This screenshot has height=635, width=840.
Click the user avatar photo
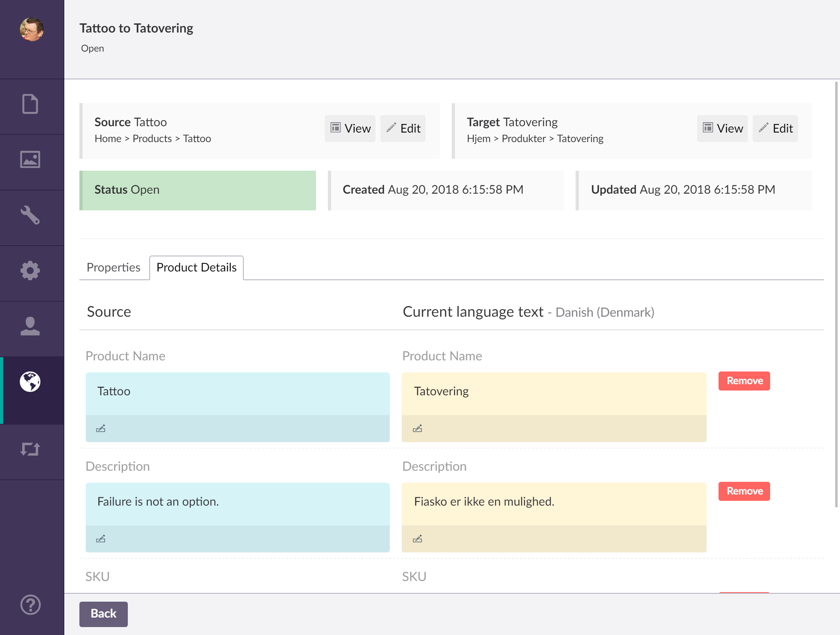pos(32,29)
